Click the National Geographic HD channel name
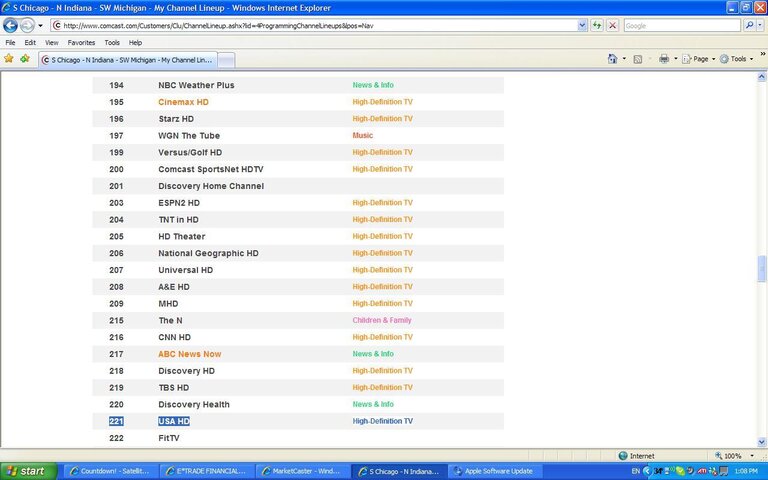Viewport: 768px width, 480px height. (x=208, y=253)
